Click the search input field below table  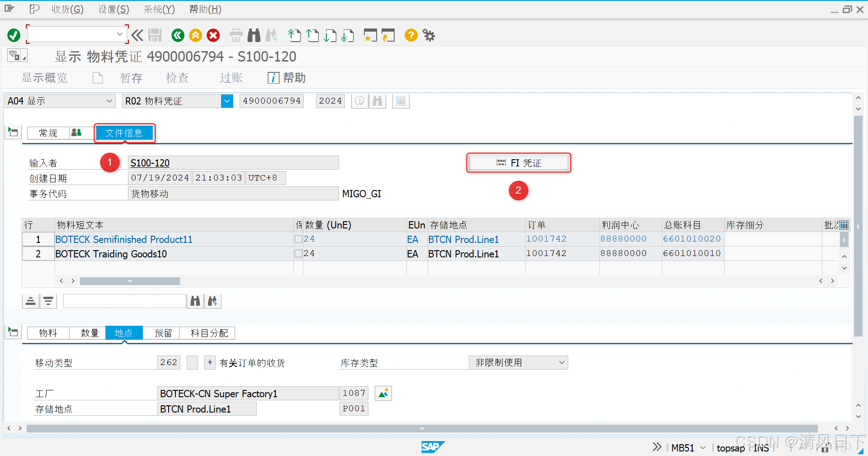125,301
